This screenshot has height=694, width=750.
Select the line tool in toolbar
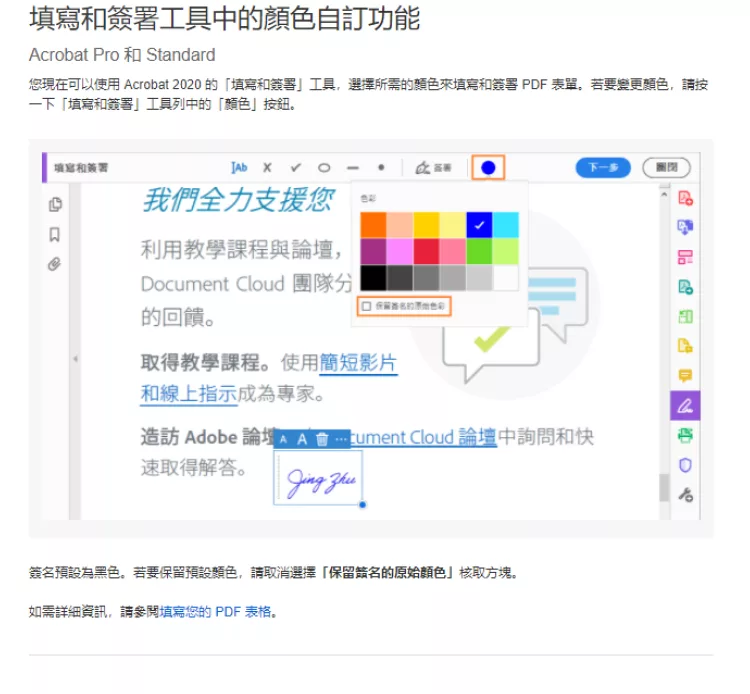pyautogui.click(x=352, y=168)
